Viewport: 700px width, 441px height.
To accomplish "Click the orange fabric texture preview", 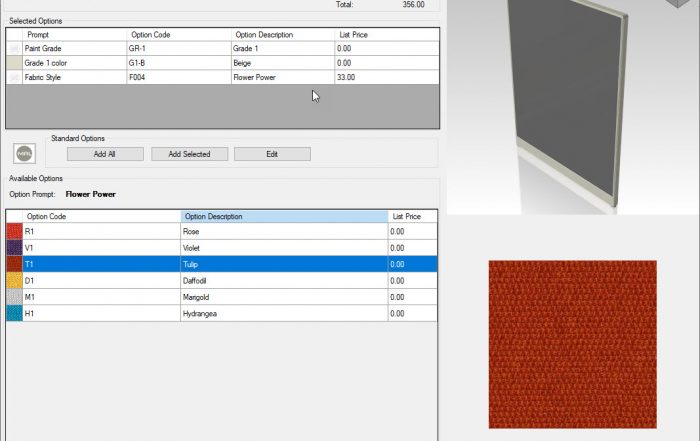I will tap(572, 344).
